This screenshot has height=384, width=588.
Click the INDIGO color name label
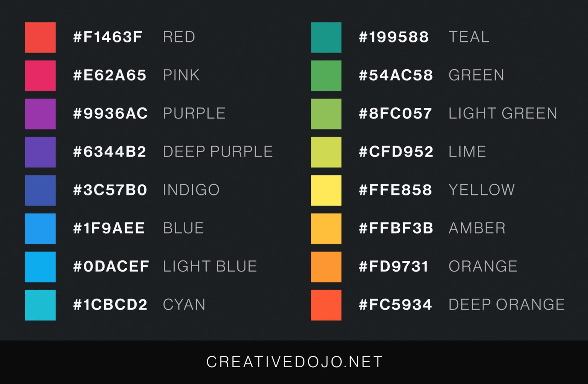(x=191, y=190)
